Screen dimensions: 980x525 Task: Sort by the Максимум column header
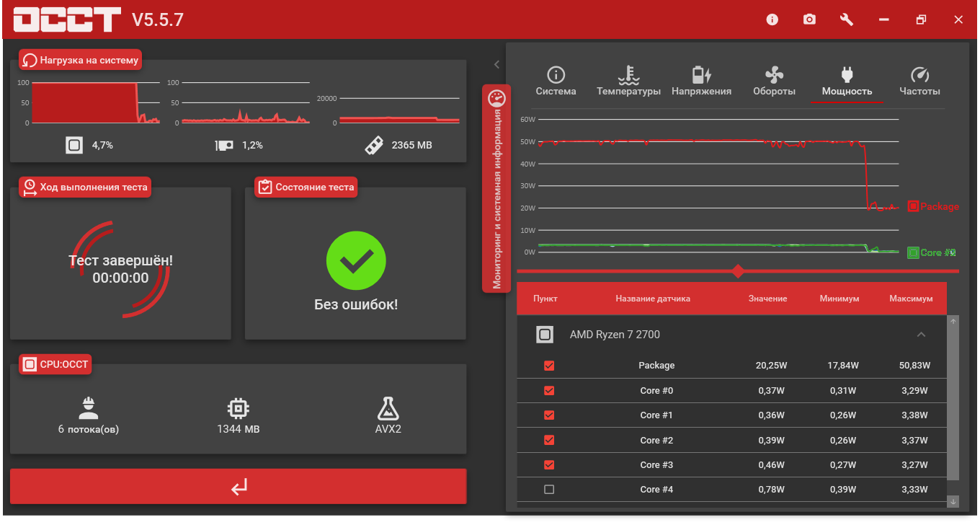tap(911, 299)
